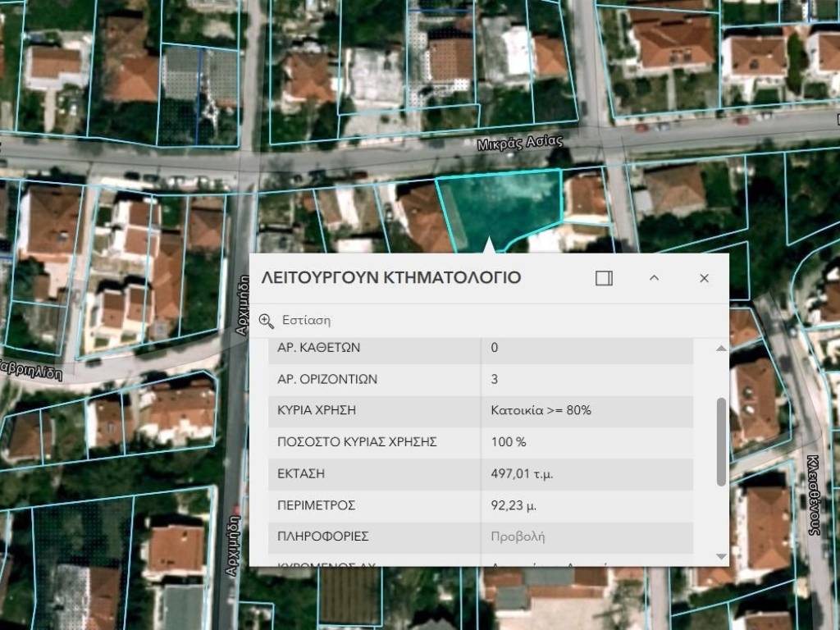Close the ΛΕΙΤΟΥΡΓΟΥΝ ΚΤΗΜΑΤΟΛΟΓΙΟ popup
The width and height of the screenshot is (840, 630).
tap(704, 278)
